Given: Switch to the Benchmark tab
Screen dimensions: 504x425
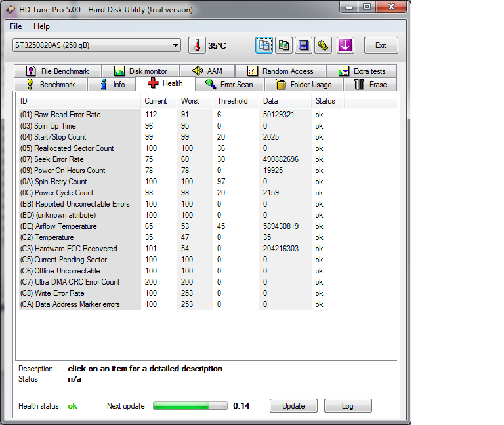Looking at the screenshot, I should click(x=51, y=85).
